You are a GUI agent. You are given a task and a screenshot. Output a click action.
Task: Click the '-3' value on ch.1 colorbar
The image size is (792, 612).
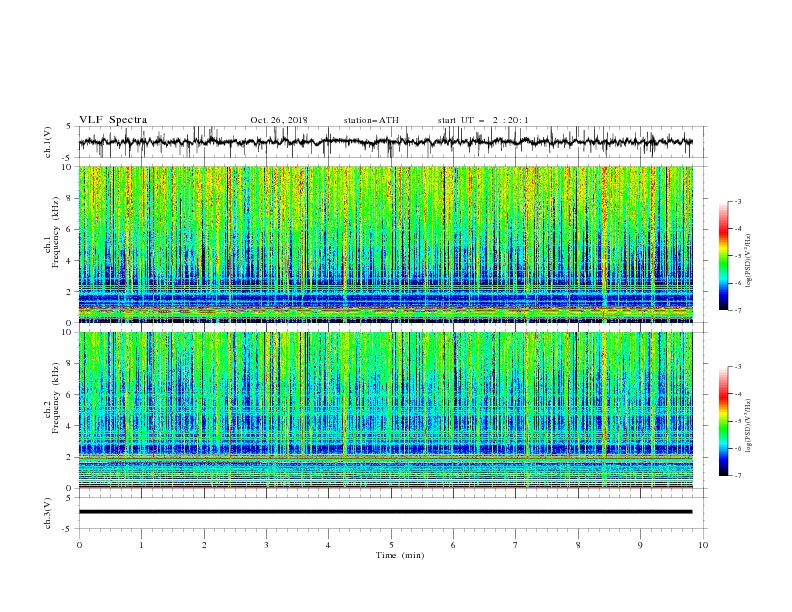737,201
